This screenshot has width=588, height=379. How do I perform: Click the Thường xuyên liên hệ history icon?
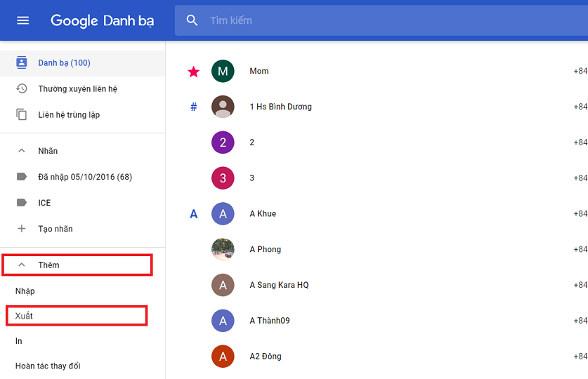pyautogui.click(x=22, y=88)
